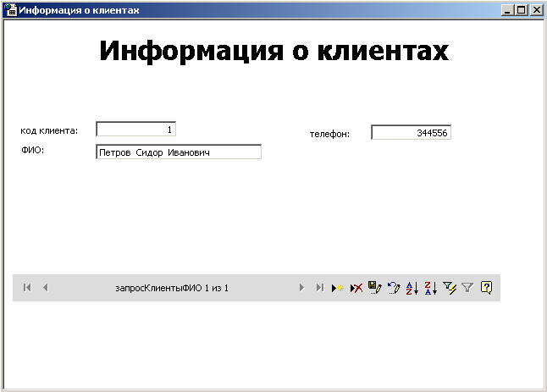Close the Информация о клиентах window
Screen dimensions: 547x392
(536, 10)
